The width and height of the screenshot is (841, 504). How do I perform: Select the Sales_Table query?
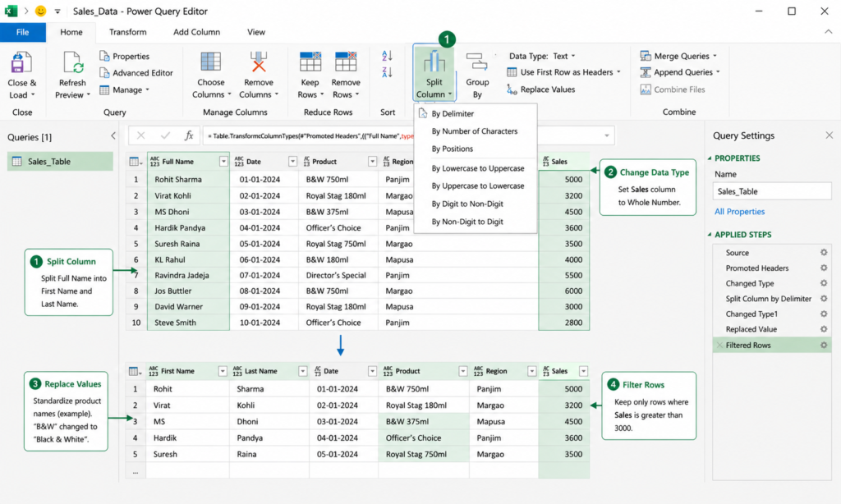(x=60, y=162)
